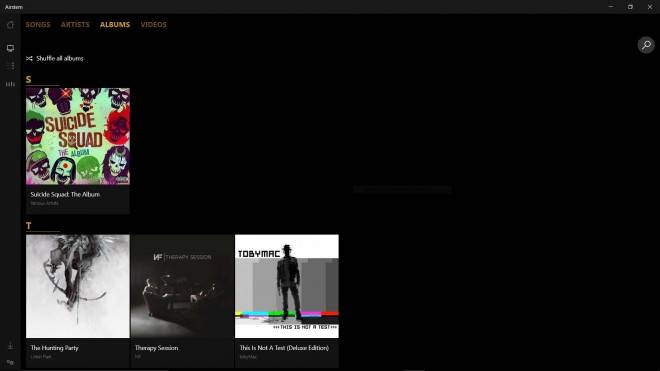This screenshot has width=660, height=371.
Task: Select the Albums tab
Action: pos(115,24)
